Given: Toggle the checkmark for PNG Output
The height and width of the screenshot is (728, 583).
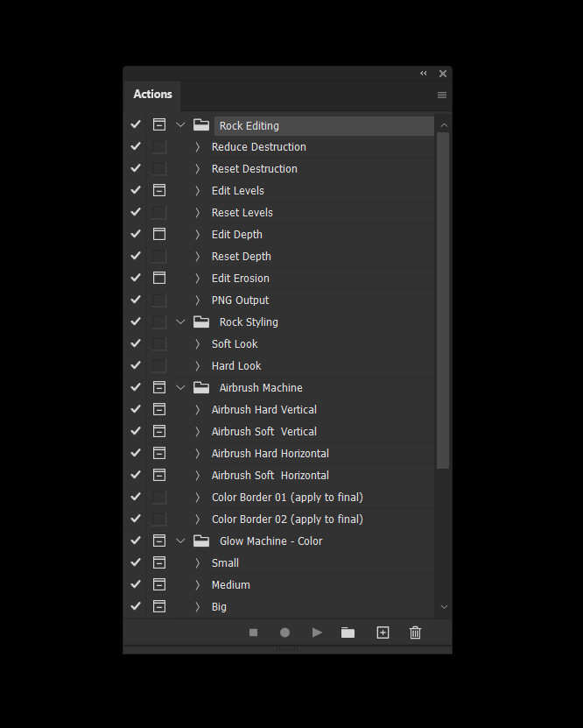Looking at the screenshot, I should tap(136, 300).
